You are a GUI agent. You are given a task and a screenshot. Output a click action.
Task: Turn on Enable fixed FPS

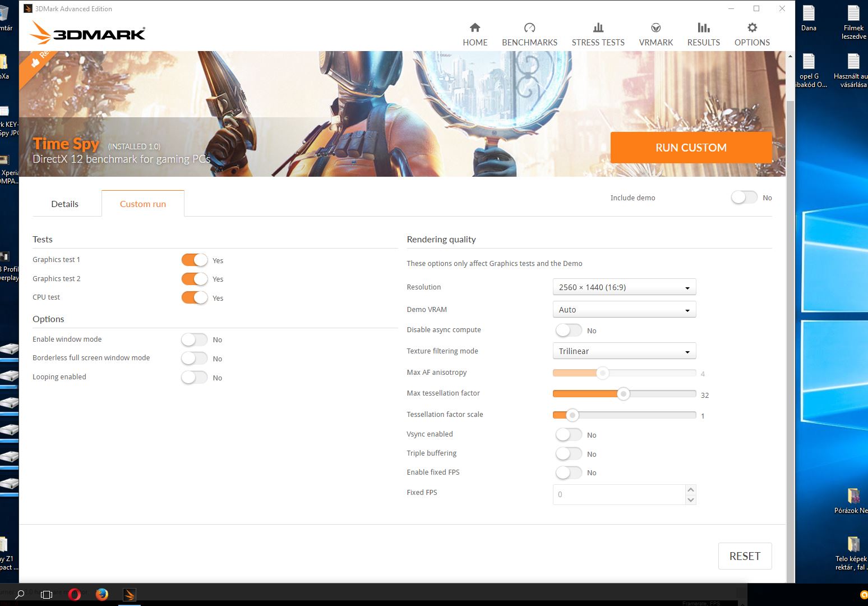(x=569, y=472)
